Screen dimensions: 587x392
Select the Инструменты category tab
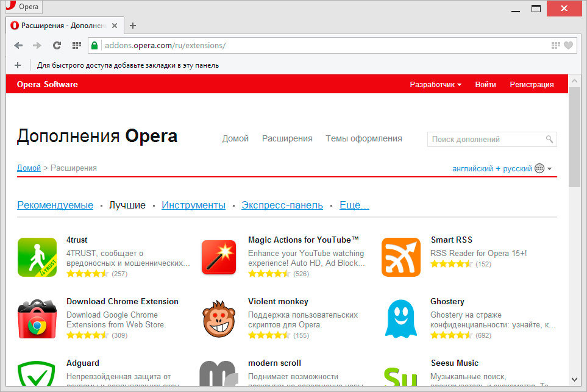(194, 205)
